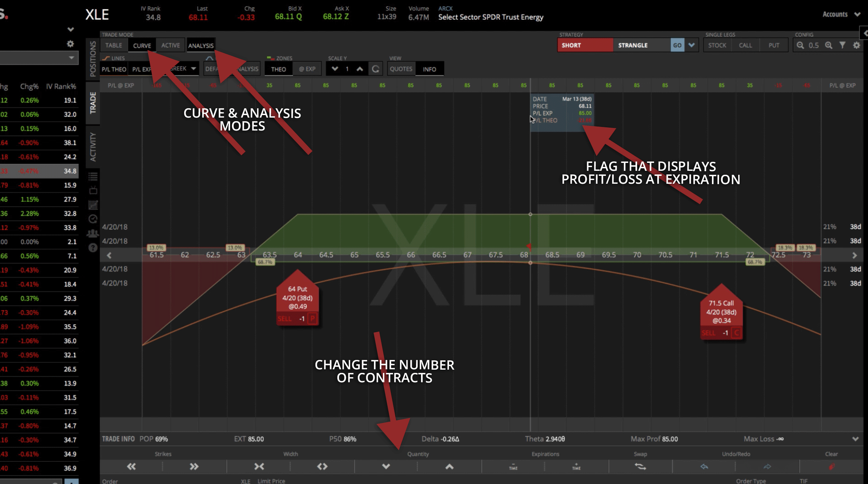This screenshot has height=484, width=868.
Task: Switch to the CURVE trade mode
Action: [142, 46]
